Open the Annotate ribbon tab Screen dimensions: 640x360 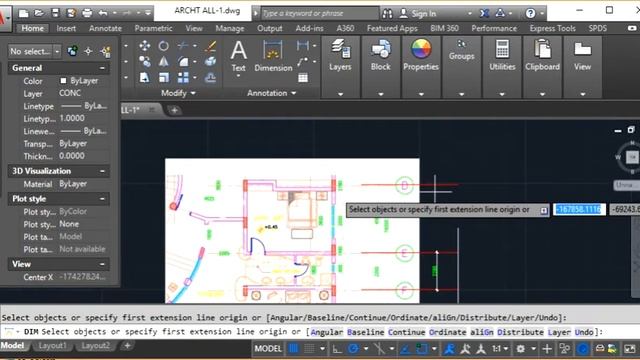pos(105,28)
